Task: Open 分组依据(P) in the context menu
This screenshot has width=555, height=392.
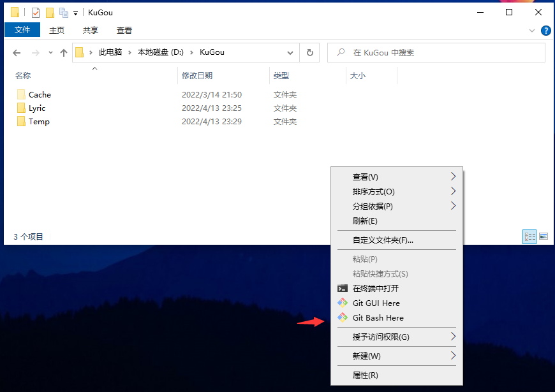Action: point(396,207)
